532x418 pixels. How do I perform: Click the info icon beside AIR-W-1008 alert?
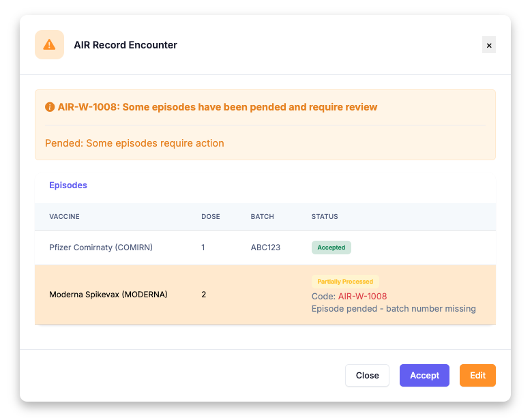pyautogui.click(x=50, y=107)
